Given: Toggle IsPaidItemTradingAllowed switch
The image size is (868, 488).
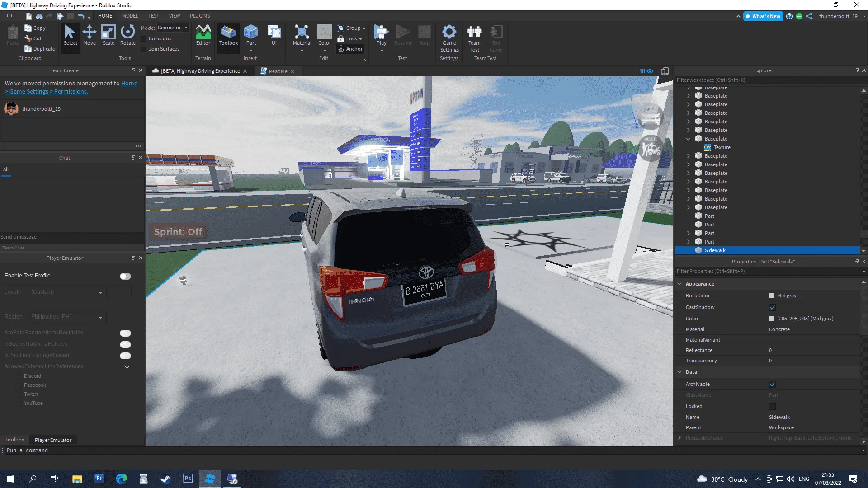Looking at the screenshot, I should (125, 356).
